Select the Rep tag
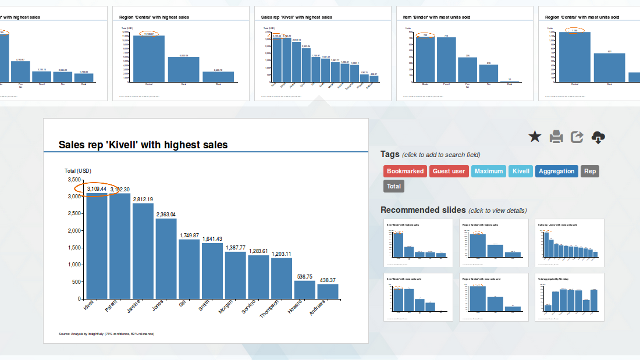This screenshot has width=640, height=360. [x=590, y=171]
